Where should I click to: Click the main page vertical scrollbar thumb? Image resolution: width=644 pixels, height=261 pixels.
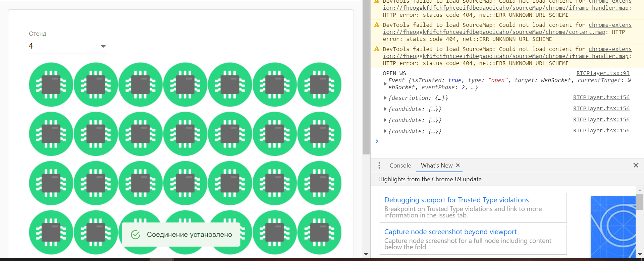pyautogui.click(x=366, y=77)
